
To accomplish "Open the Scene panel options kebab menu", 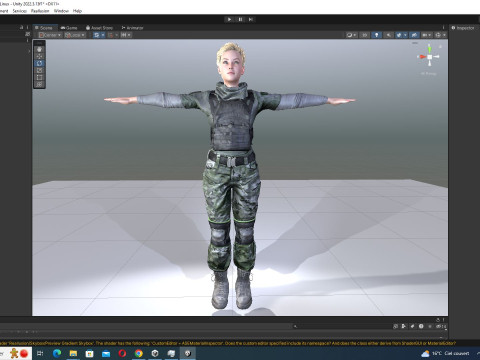I will click(443, 28).
